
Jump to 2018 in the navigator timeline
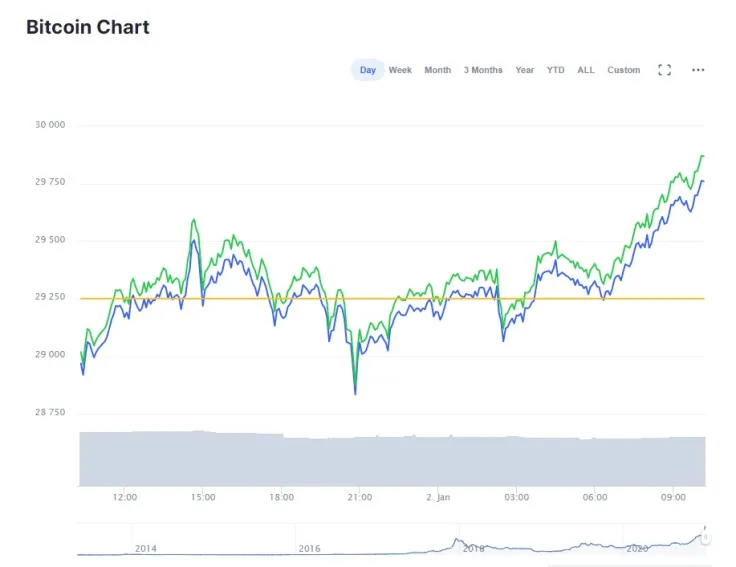[474, 548]
